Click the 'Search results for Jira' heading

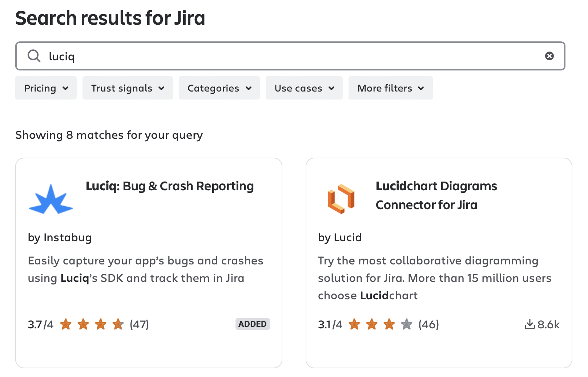[x=110, y=18]
